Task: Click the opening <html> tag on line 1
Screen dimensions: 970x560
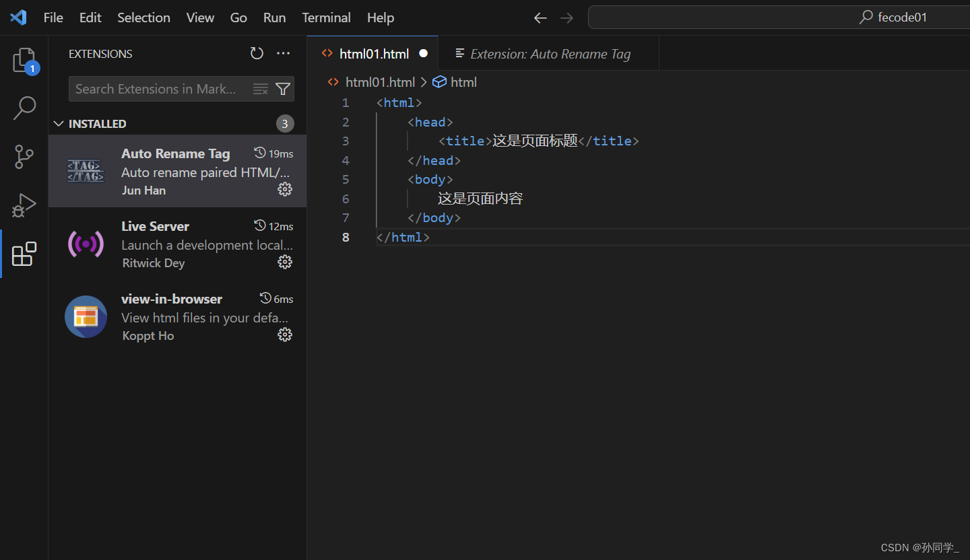Action: [x=399, y=103]
